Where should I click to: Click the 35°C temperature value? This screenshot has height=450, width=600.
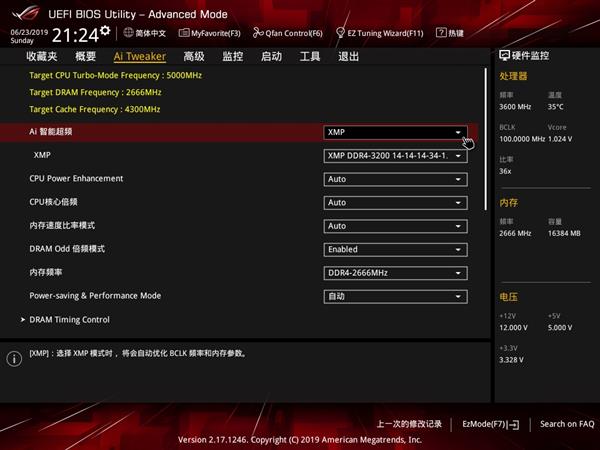(x=555, y=107)
